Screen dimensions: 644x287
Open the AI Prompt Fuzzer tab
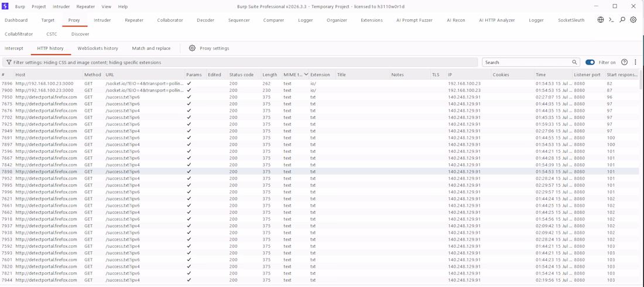[x=415, y=20]
